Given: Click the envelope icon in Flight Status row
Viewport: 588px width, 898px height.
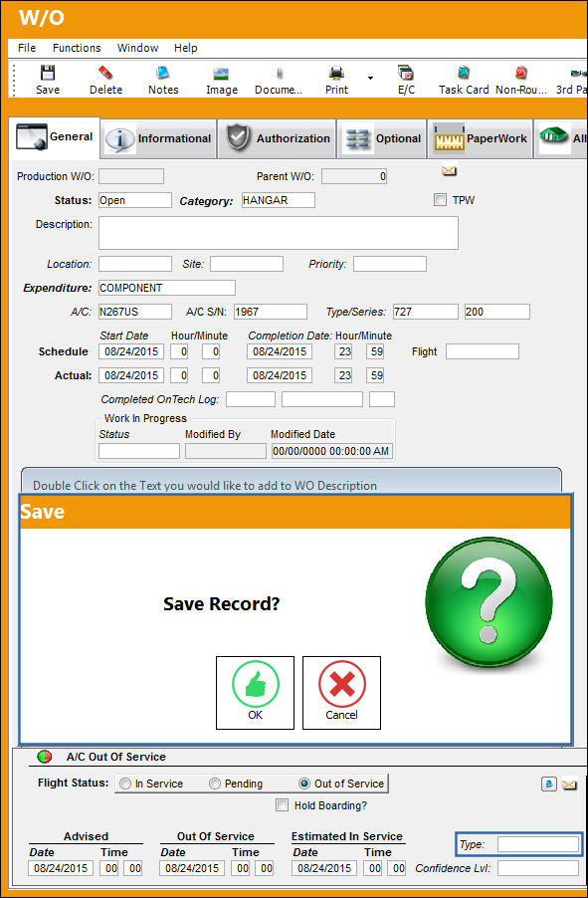Looking at the screenshot, I should click(x=569, y=785).
